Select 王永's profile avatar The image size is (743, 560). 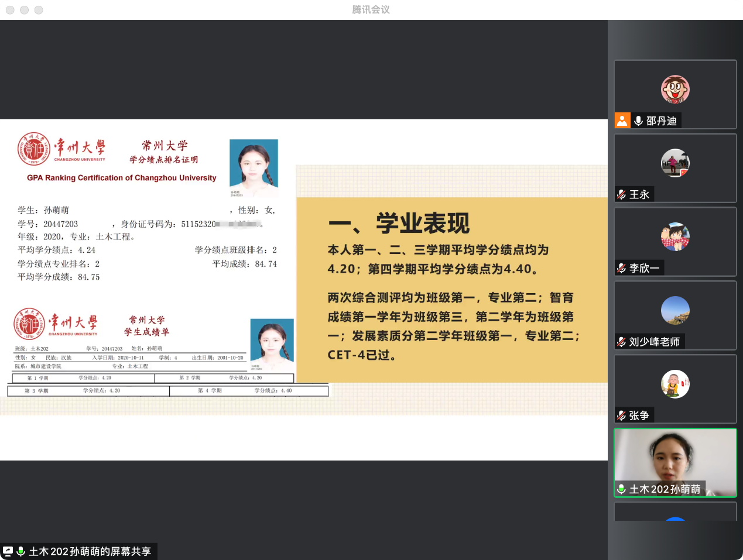click(x=675, y=163)
